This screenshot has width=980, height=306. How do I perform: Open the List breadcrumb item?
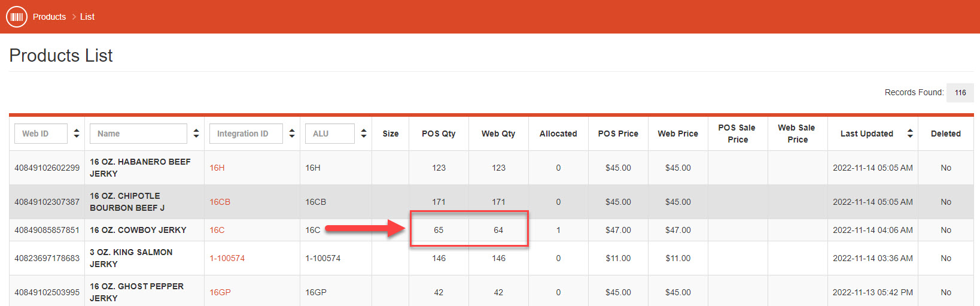pyautogui.click(x=87, y=17)
